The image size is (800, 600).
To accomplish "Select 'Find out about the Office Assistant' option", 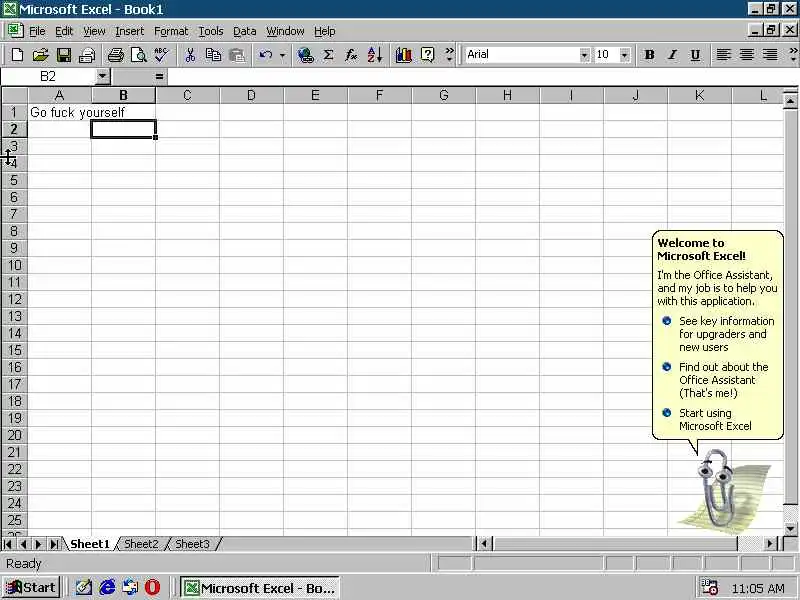I will (715, 380).
